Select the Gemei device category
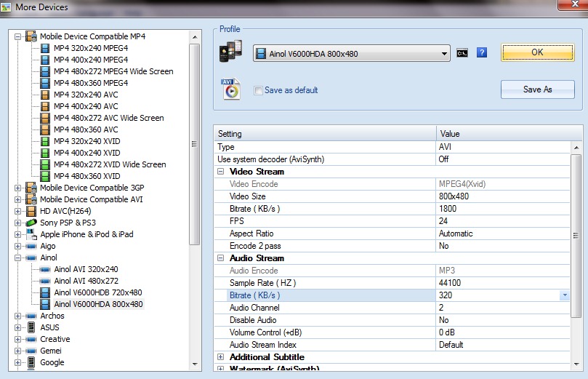588x379 pixels. pyautogui.click(x=51, y=351)
